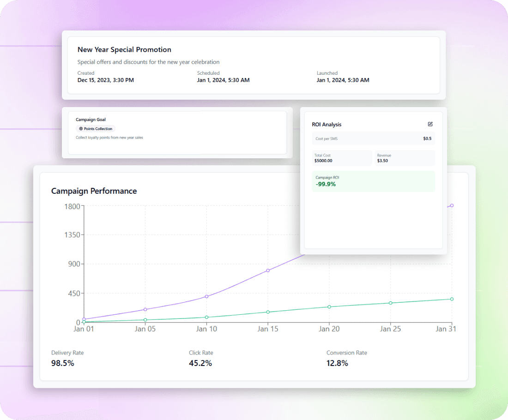The image size is (508, 420).
Task: Click the Delivery Rate 98.5% value
Action: [62, 363]
